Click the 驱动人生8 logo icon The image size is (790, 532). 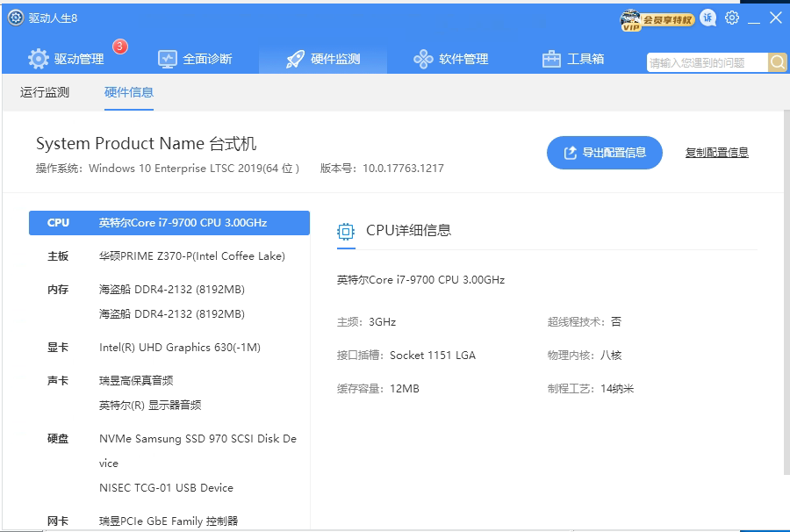[x=16, y=18]
